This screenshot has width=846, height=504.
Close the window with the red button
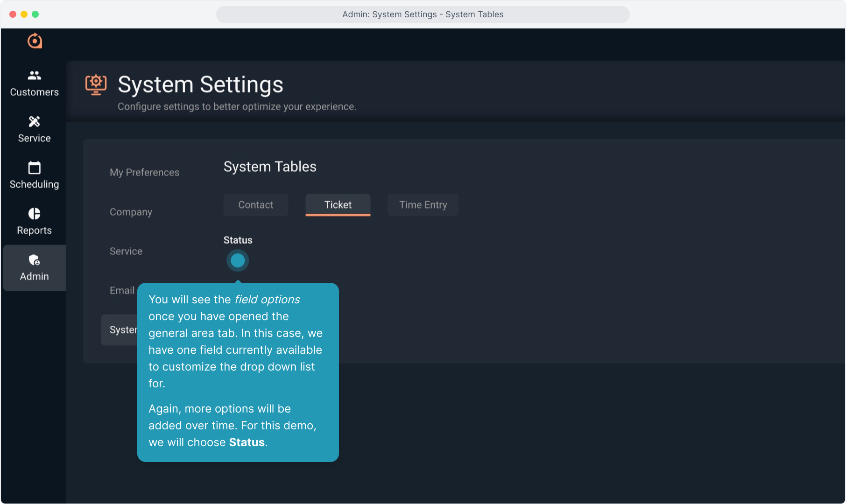[13, 14]
